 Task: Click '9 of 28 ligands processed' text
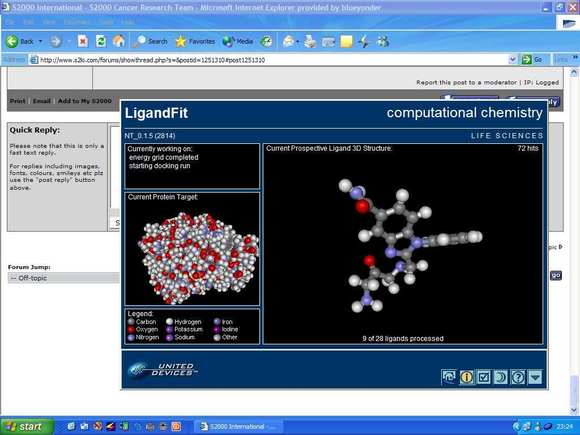(x=403, y=338)
